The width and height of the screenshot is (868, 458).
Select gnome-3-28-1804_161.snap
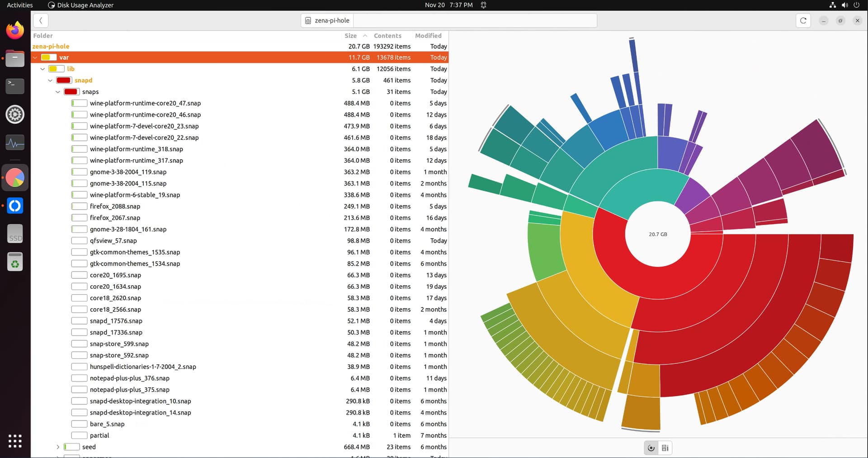[x=240, y=229]
